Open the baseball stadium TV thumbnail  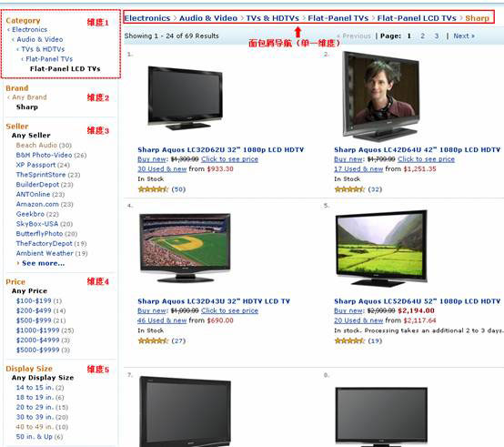coord(186,248)
